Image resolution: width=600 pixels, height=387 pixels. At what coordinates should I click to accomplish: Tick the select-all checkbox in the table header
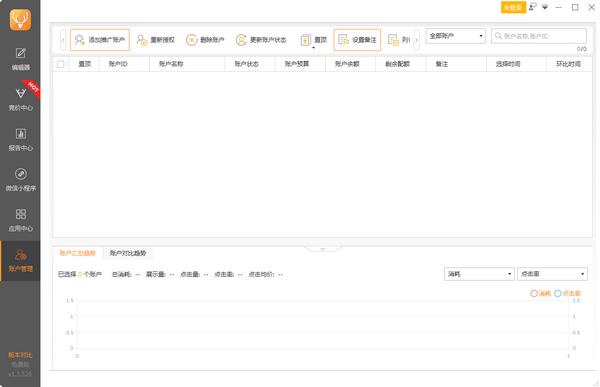(60, 64)
